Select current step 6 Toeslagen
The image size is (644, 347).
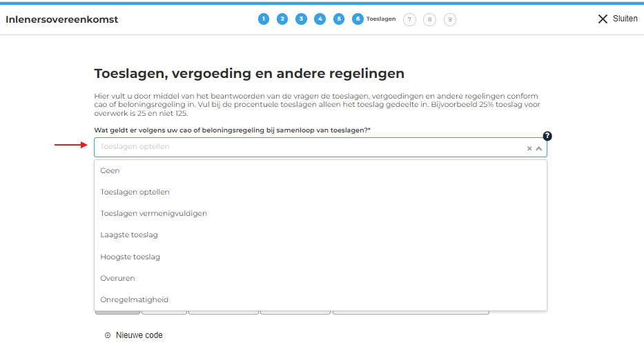click(358, 19)
